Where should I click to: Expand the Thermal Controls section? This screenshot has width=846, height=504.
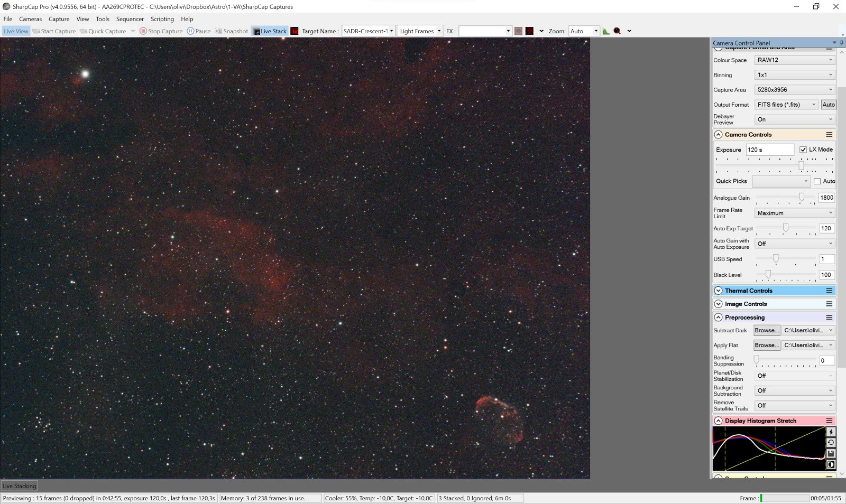point(718,291)
